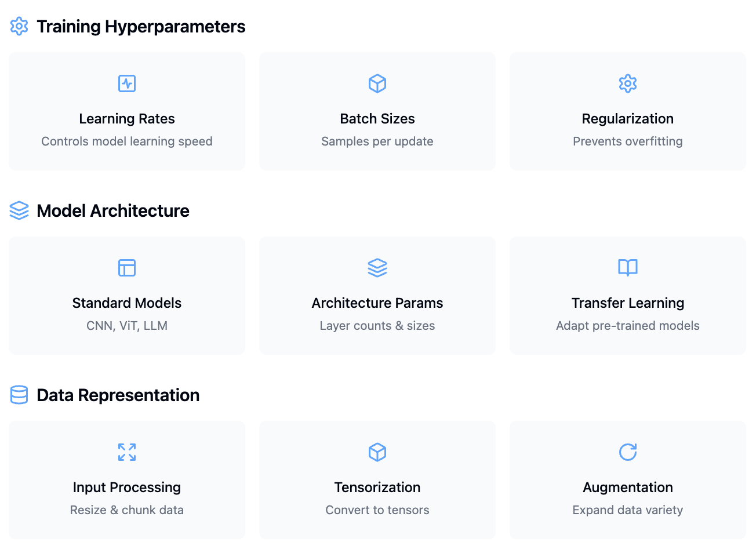Click the open book icon above Transfer Learning
This screenshot has height=553, width=756.
(x=628, y=268)
